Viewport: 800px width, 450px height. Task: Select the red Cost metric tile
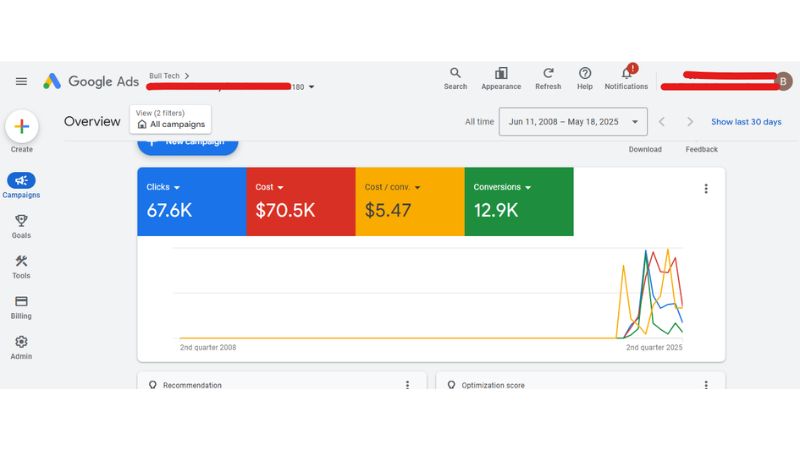coord(301,202)
